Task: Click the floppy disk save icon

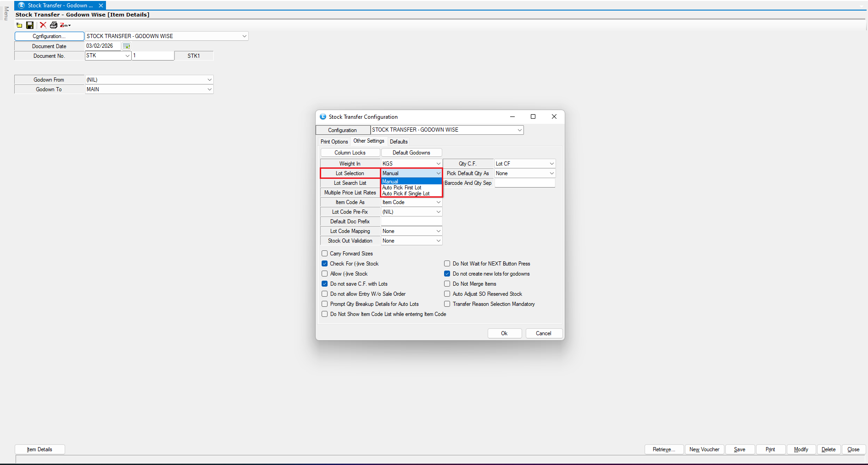Action: click(x=30, y=25)
